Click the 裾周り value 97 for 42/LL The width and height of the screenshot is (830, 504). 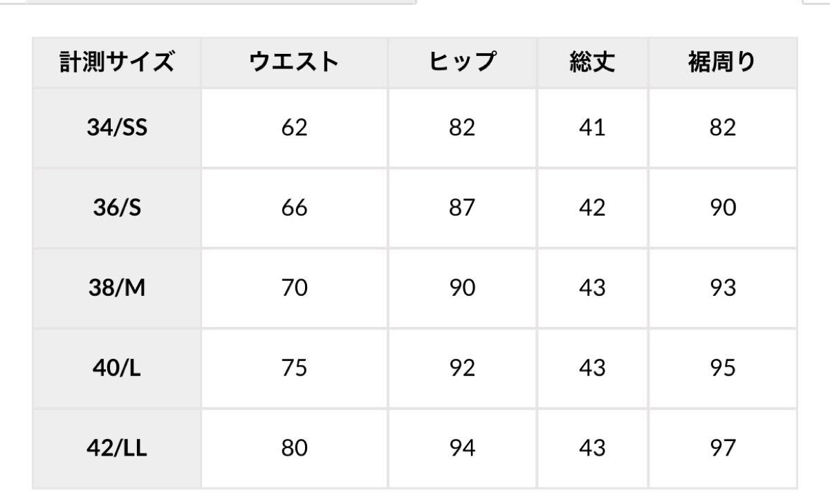tap(722, 448)
